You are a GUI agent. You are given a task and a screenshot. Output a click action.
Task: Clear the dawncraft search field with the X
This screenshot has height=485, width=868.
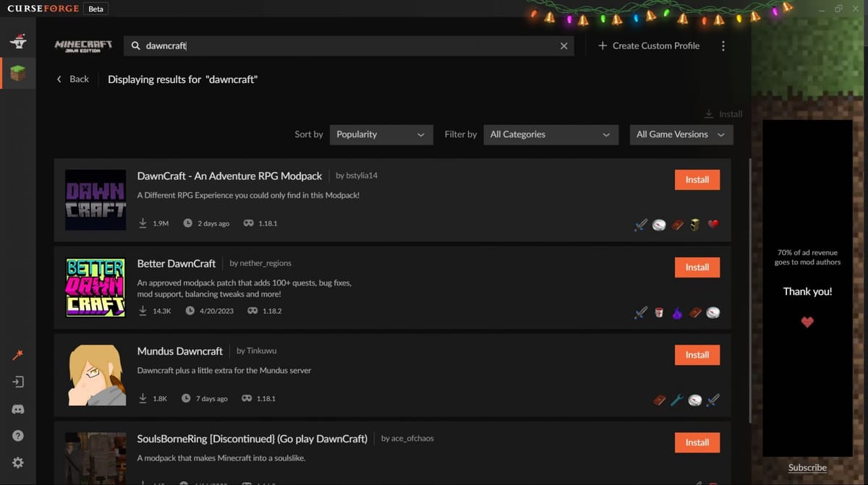click(563, 46)
